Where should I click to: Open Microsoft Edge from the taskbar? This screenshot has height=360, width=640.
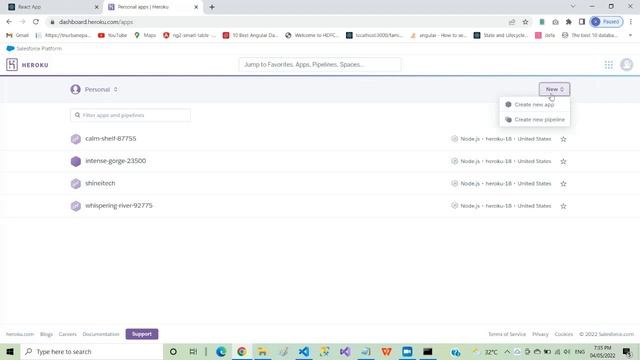pos(221,351)
